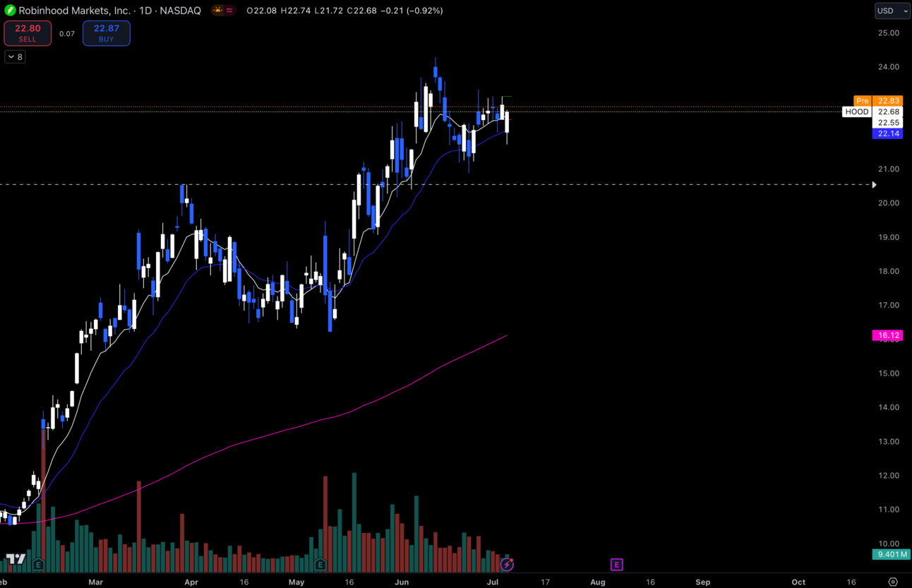Click the Jul label on time axis
The image size is (912, 588).
[493, 582]
